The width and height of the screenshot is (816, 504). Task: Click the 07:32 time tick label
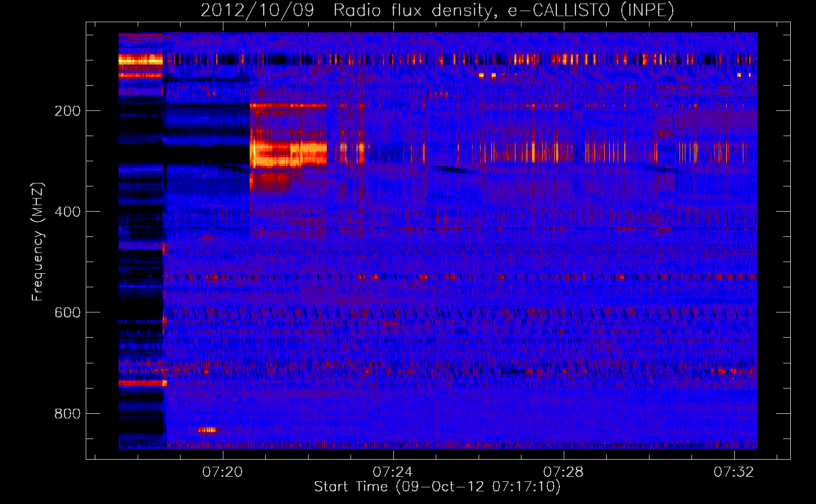pos(734,472)
